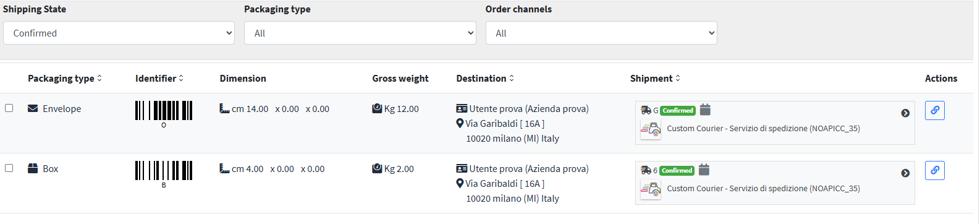Tick the checkbox for the Box row

click(9, 168)
